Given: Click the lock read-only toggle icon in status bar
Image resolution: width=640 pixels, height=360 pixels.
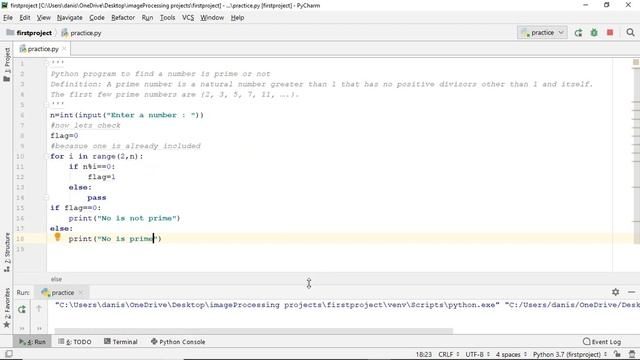Looking at the screenshot, I should (617, 354).
